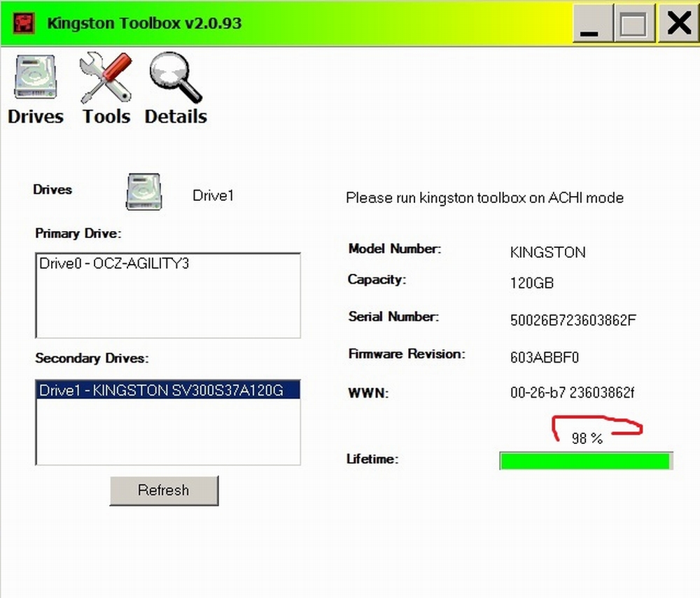Open the Drives section icon

tap(36, 76)
